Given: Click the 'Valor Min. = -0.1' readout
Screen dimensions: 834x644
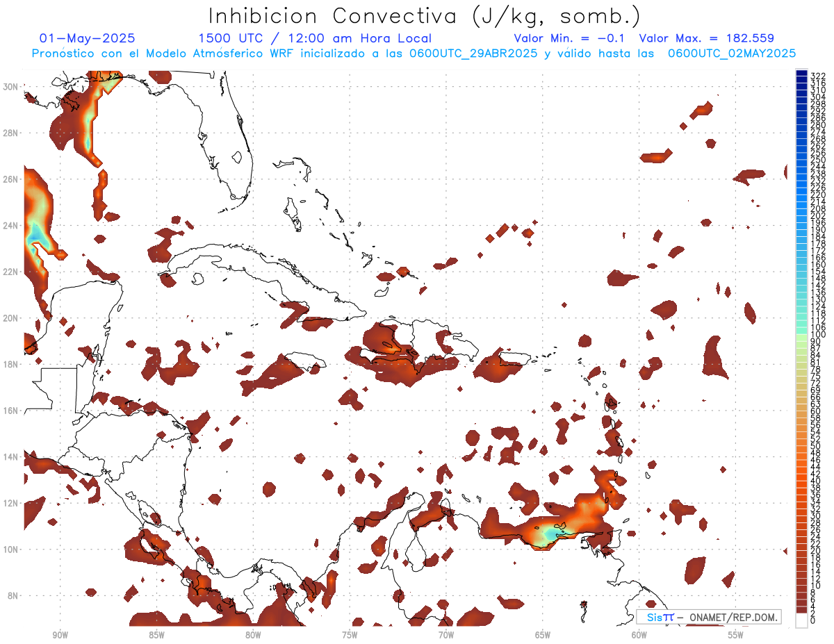Looking at the screenshot, I should [570, 39].
